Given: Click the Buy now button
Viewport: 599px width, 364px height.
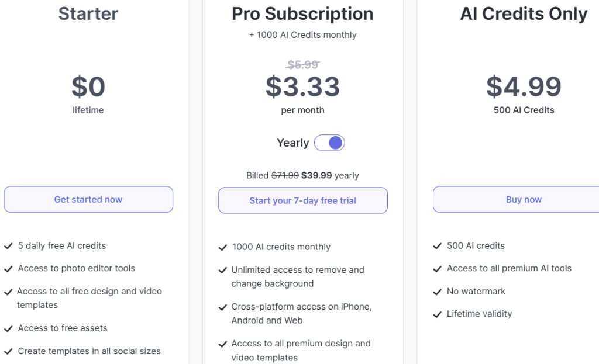Looking at the screenshot, I should pyautogui.click(x=524, y=199).
